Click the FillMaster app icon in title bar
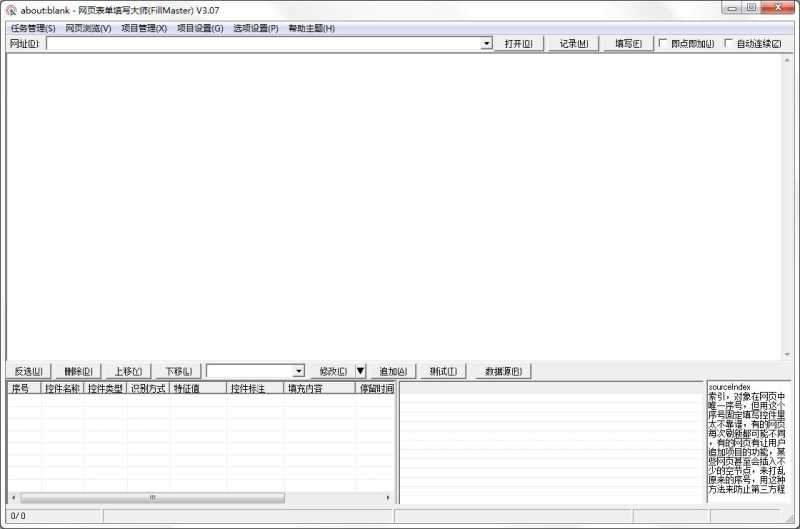800x529 pixels. 11,10
